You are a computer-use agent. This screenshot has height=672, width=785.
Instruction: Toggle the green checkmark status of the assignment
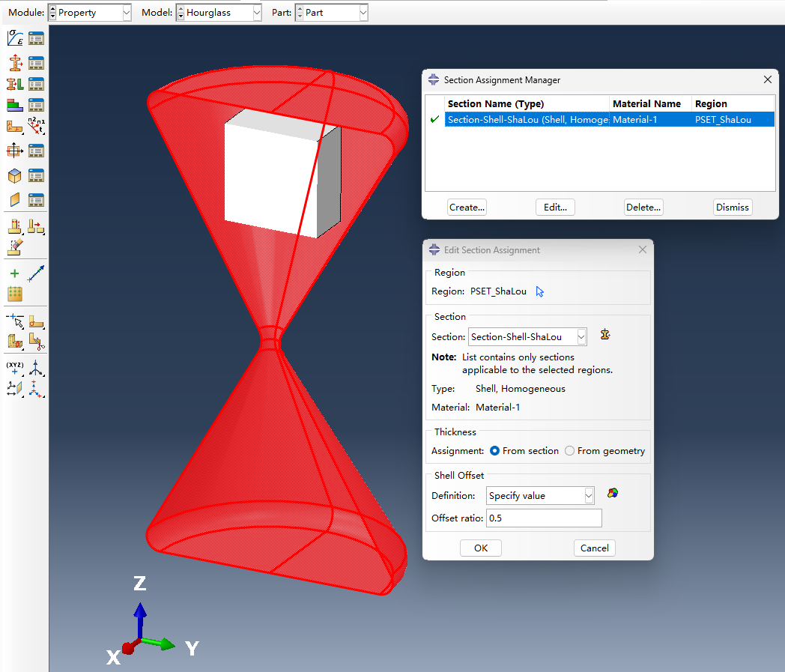[434, 120]
